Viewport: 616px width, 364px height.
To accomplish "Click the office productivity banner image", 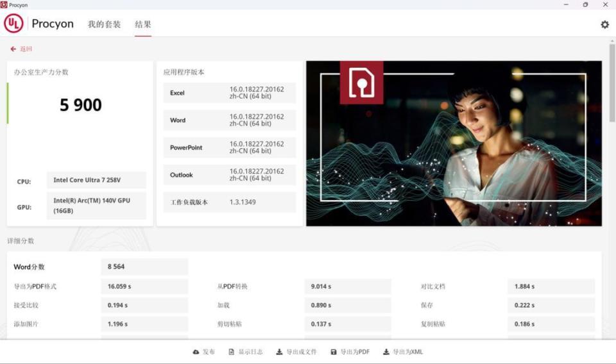I will point(454,143).
